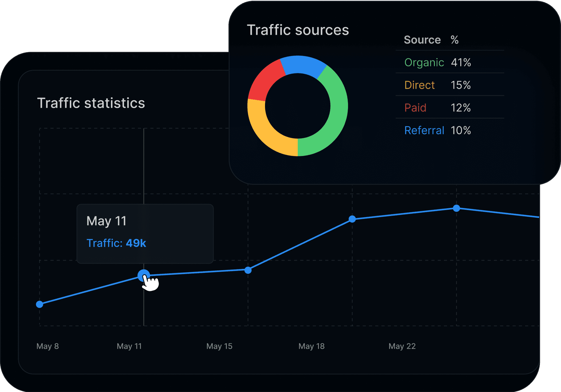Select the peak data point near May 22
The height and width of the screenshot is (392, 561).
(457, 208)
